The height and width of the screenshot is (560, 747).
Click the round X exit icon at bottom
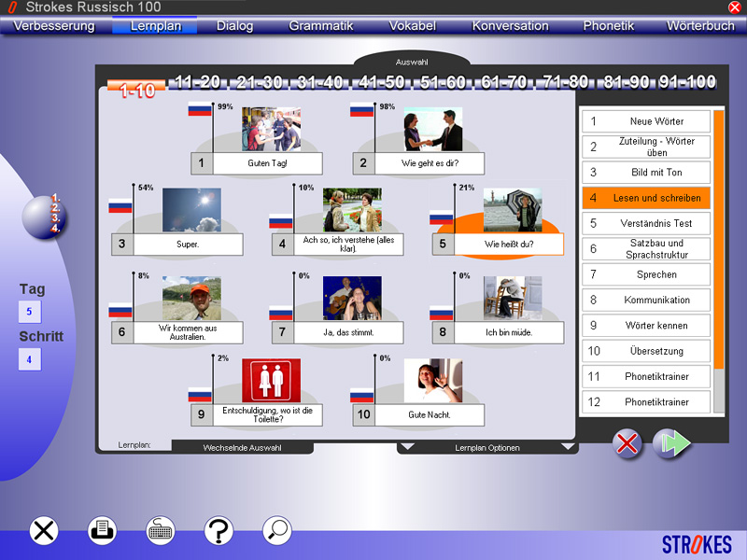pos(44,530)
